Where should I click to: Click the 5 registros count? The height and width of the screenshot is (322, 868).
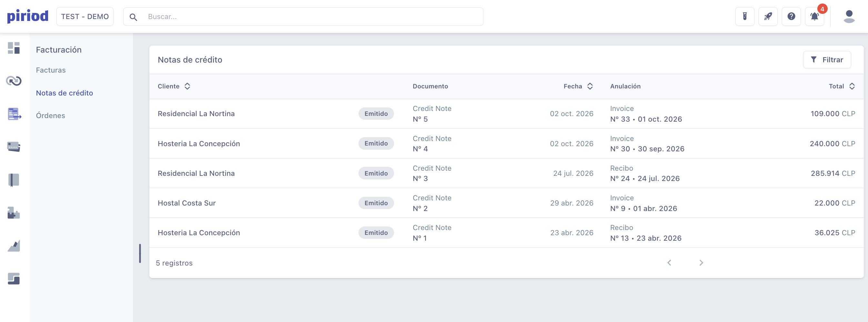[x=174, y=263]
